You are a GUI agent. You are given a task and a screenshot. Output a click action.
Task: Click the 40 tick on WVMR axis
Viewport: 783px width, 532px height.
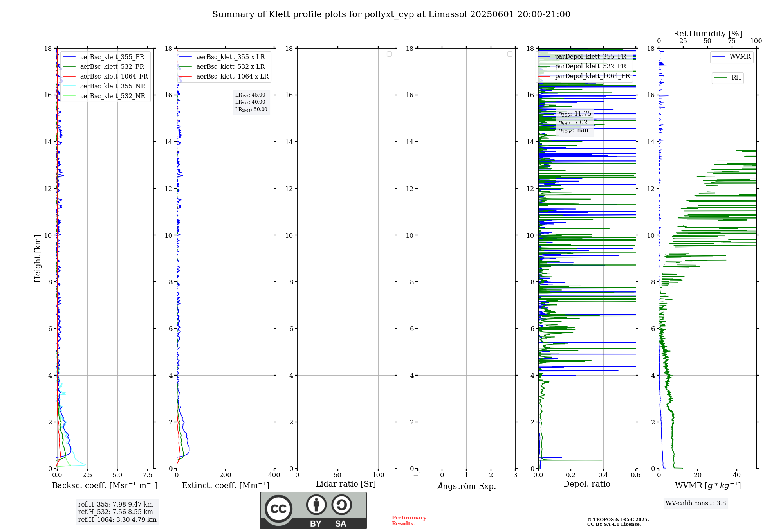click(737, 475)
